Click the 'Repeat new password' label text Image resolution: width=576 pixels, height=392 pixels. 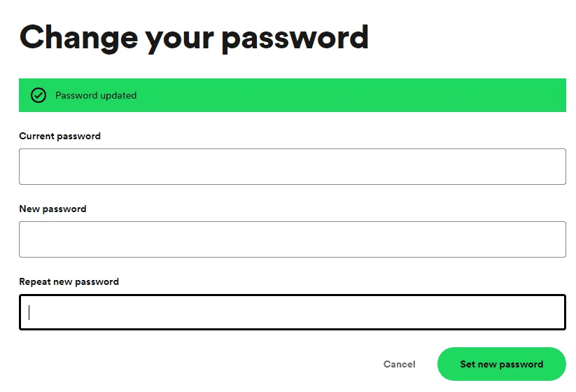point(69,281)
